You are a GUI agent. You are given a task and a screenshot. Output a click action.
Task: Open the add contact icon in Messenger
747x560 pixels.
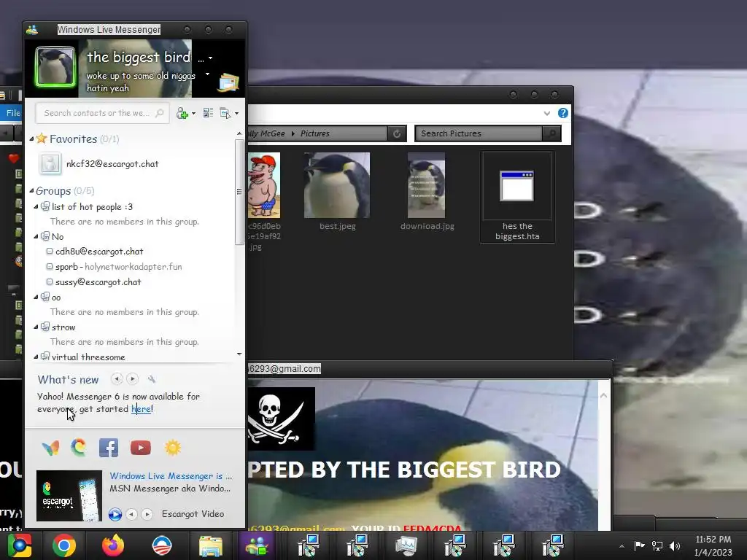coord(182,113)
